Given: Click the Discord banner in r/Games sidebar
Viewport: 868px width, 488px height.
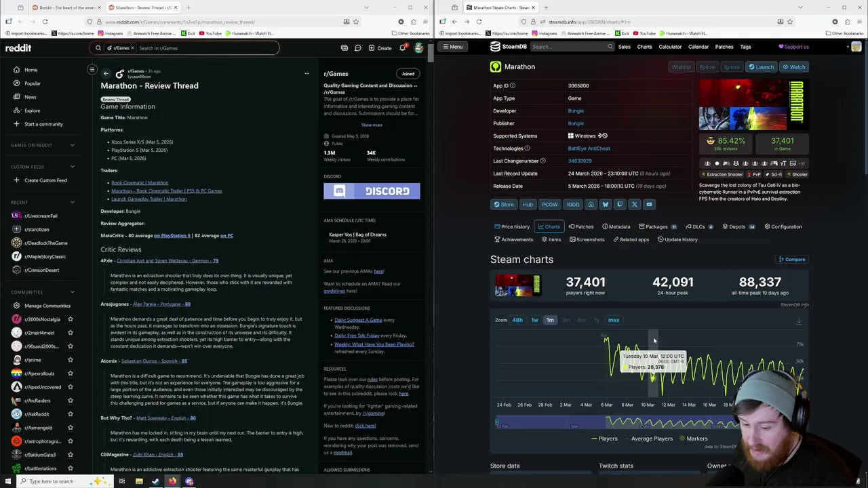Looking at the screenshot, I should tap(372, 191).
